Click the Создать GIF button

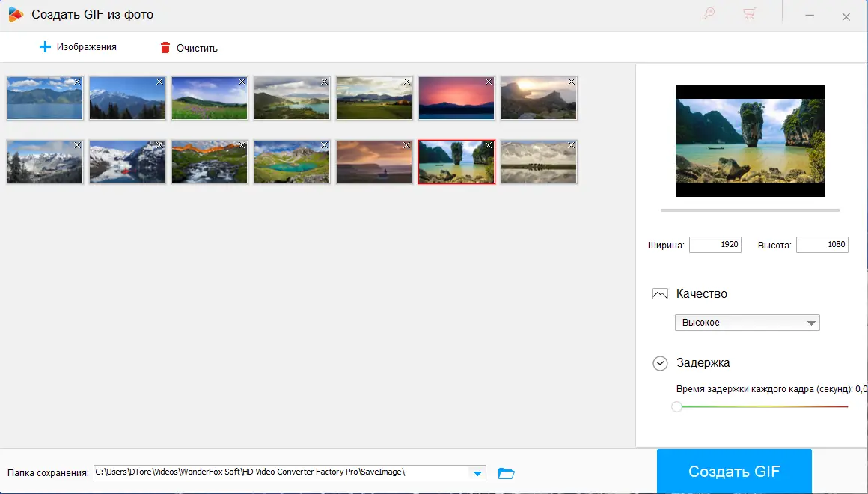733,471
